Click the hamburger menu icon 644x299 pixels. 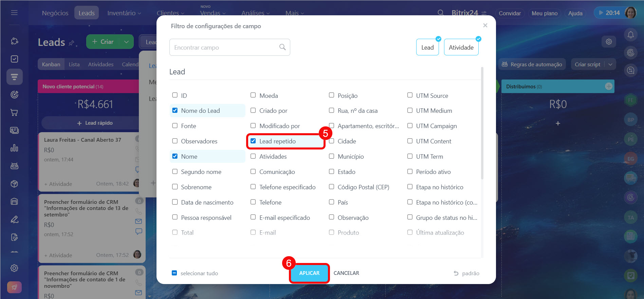tap(14, 13)
